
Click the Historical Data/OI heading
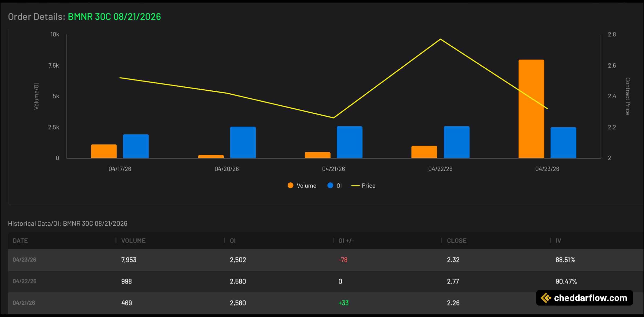[68, 223]
